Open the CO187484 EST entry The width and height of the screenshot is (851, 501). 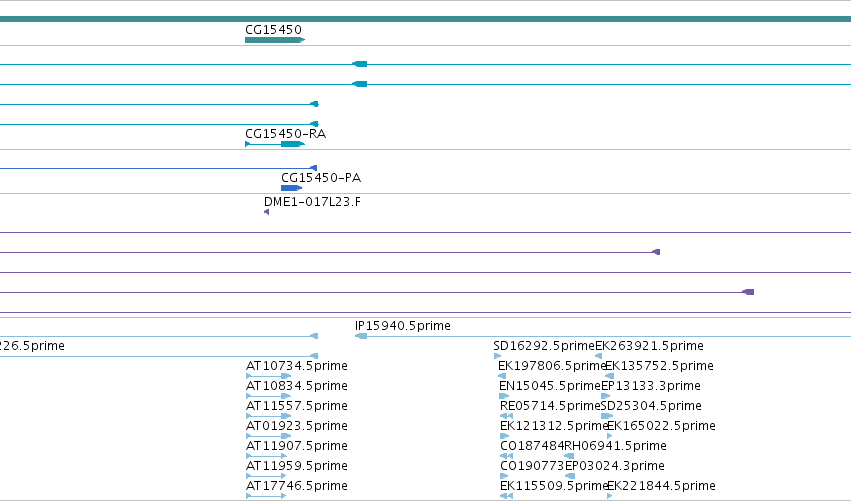pos(532,446)
